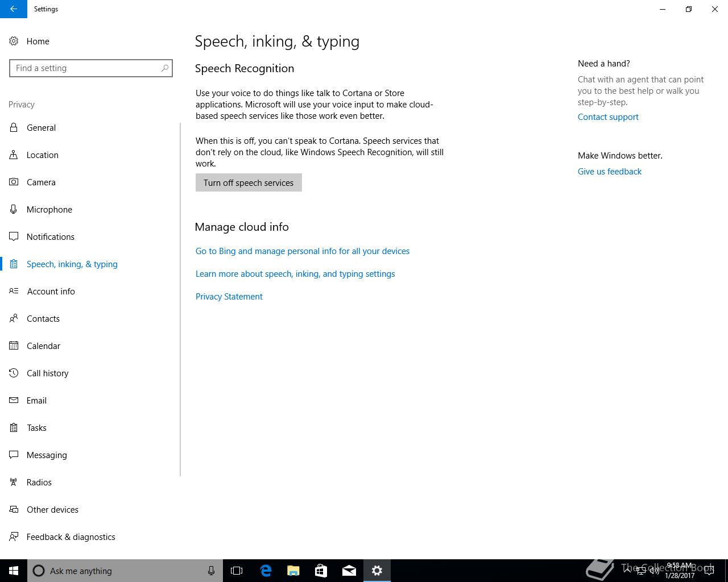Click the Feedback & diagnostics icon
The height and width of the screenshot is (582, 728).
pyautogui.click(x=14, y=537)
